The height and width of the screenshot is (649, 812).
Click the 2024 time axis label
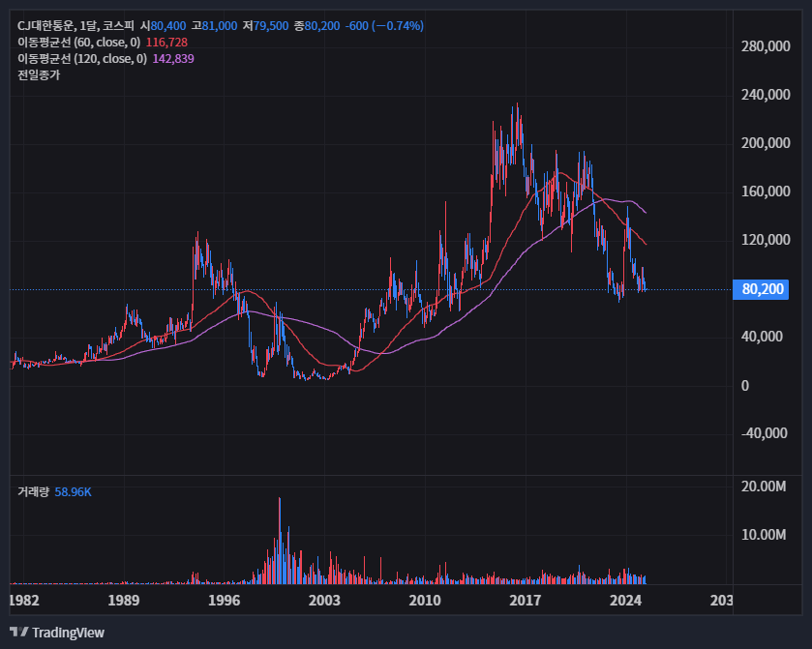click(625, 601)
